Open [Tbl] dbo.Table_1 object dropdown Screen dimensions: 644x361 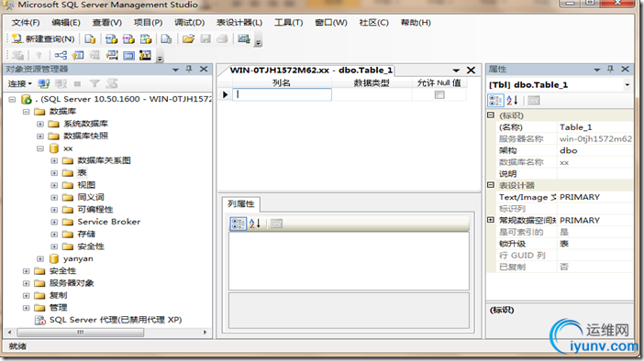(627, 85)
